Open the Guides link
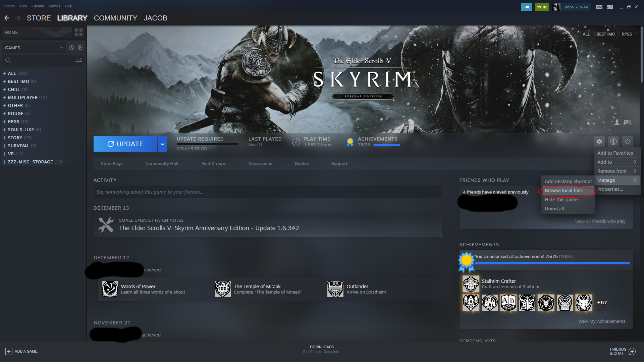The width and height of the screenshot is (644, 362). click(302, 164)
